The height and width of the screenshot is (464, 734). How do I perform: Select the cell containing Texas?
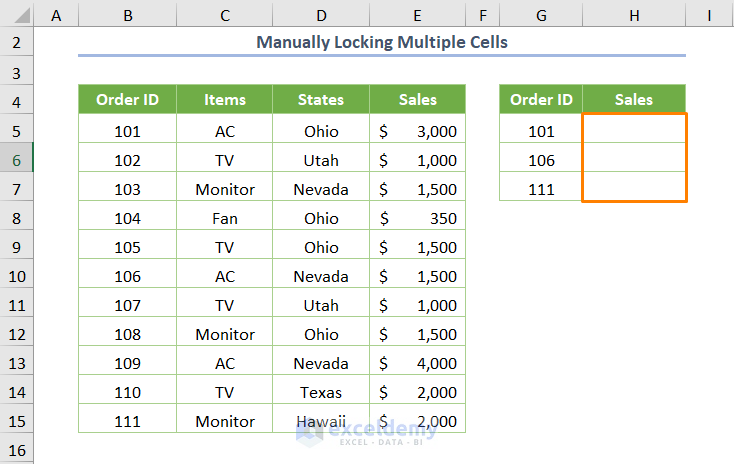point(321,392)
